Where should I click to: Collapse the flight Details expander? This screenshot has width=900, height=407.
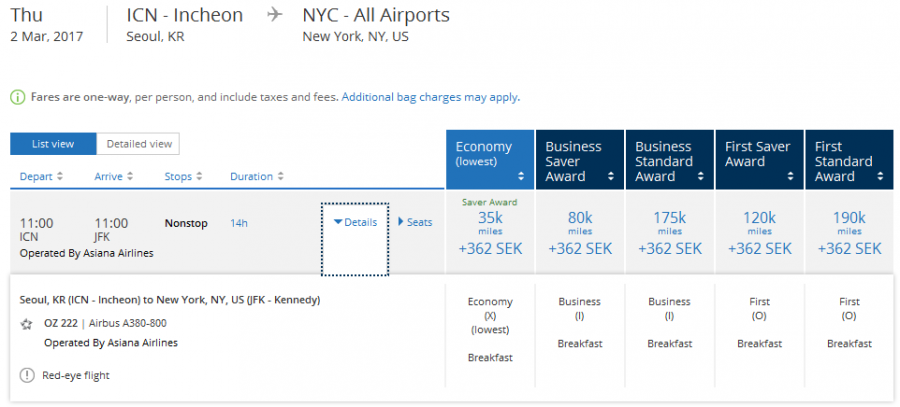355,222
